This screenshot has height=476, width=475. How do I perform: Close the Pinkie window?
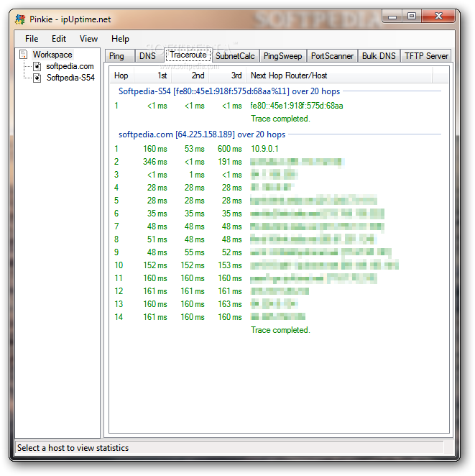[438, 16]
